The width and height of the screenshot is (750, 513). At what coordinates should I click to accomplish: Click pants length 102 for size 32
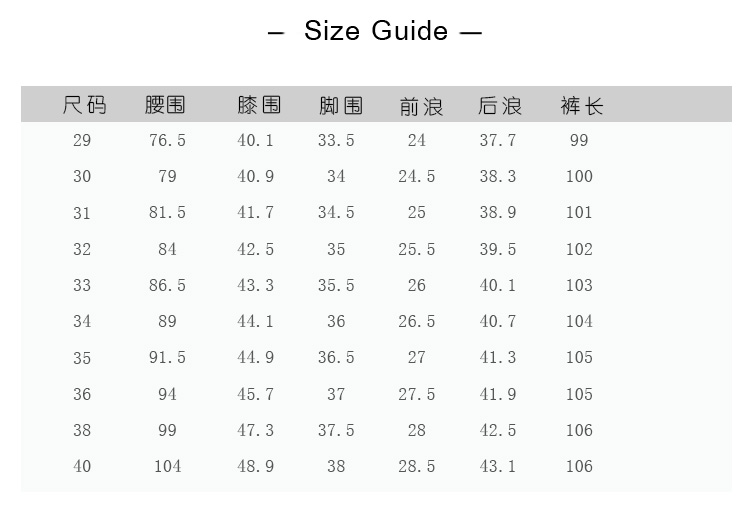tap(579, 249)
